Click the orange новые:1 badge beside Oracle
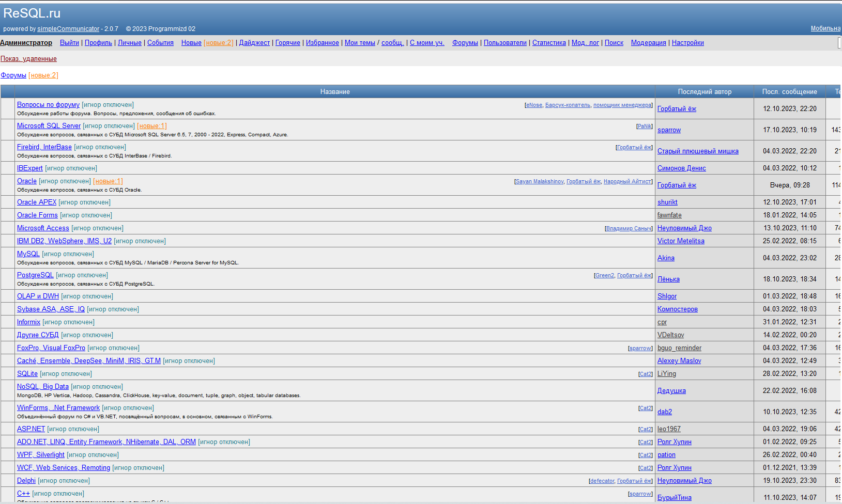The width and height of the screenshot is (842, 504). click(108, 181)
